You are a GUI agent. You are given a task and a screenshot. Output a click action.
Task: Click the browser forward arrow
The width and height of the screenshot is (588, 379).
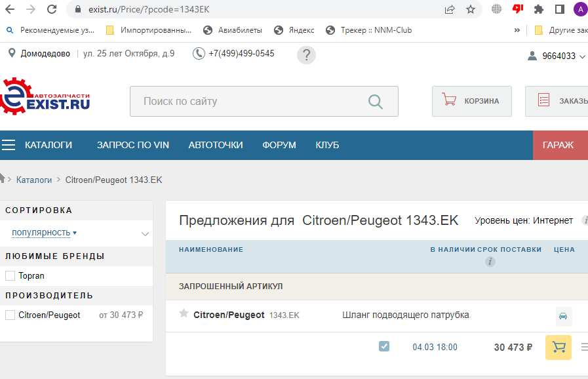(x=31, y=9)
